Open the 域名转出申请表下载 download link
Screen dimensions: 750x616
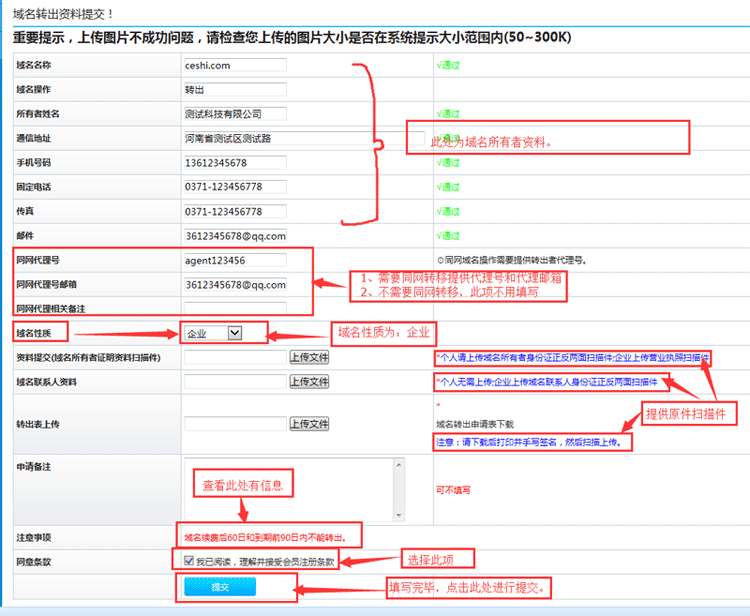478,424
